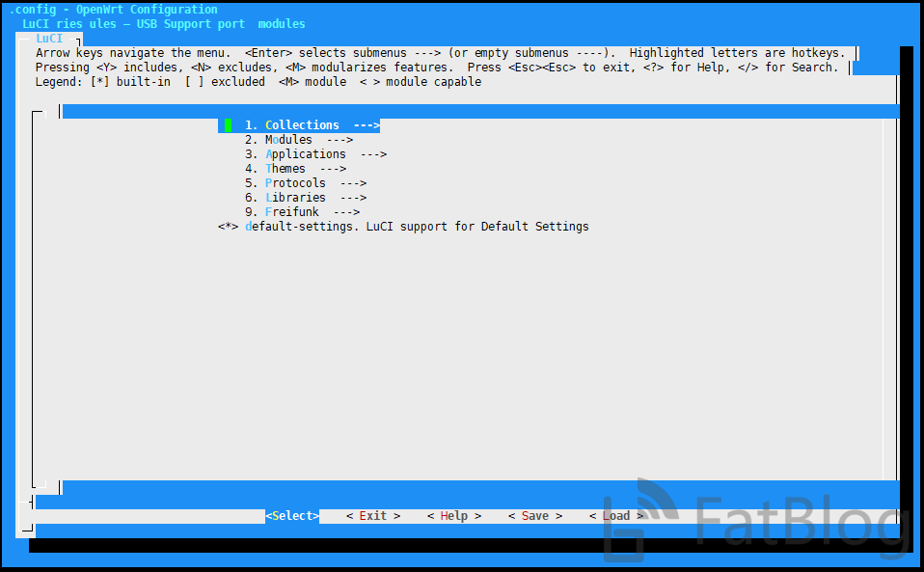Click 'Arrow keys navigate the menu' instruction text
924x572 pixels.
click(130, 53)
